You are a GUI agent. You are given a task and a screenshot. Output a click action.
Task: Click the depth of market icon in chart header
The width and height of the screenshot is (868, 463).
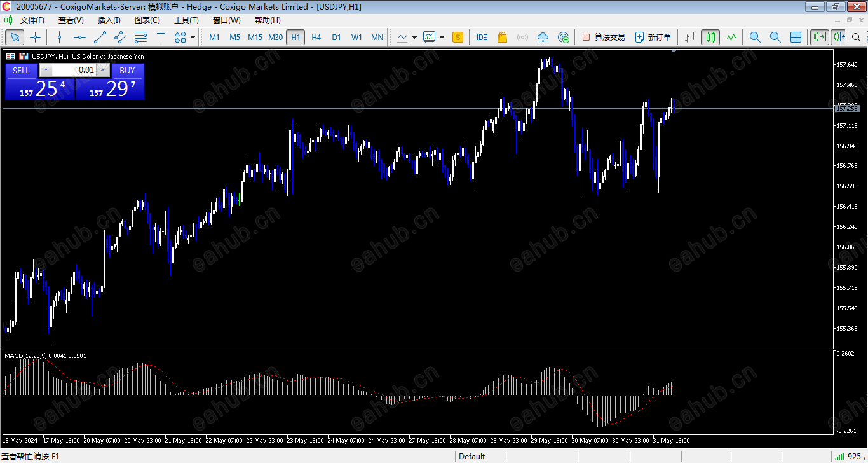coord(11,56)
